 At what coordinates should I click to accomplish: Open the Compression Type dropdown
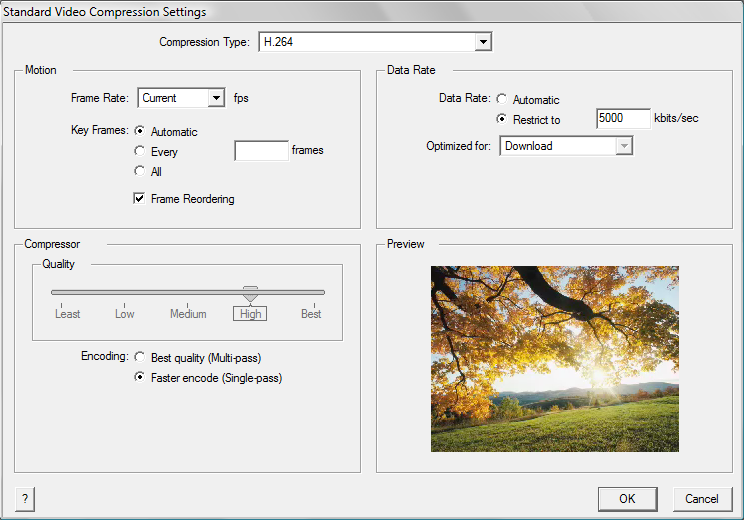(x=483, y=42)
